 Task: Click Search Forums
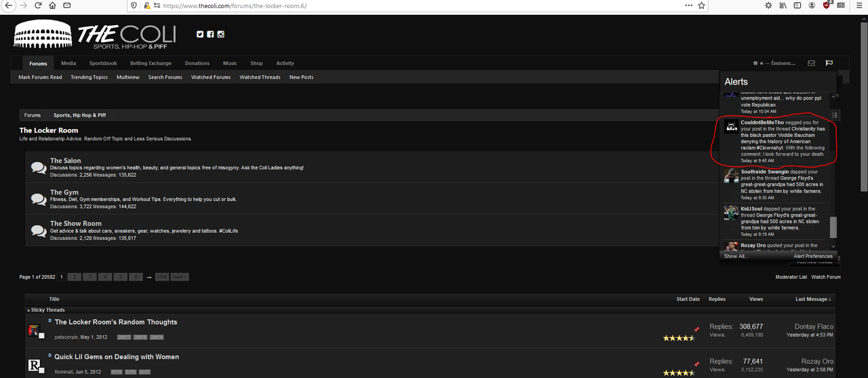tap(165, 77)
